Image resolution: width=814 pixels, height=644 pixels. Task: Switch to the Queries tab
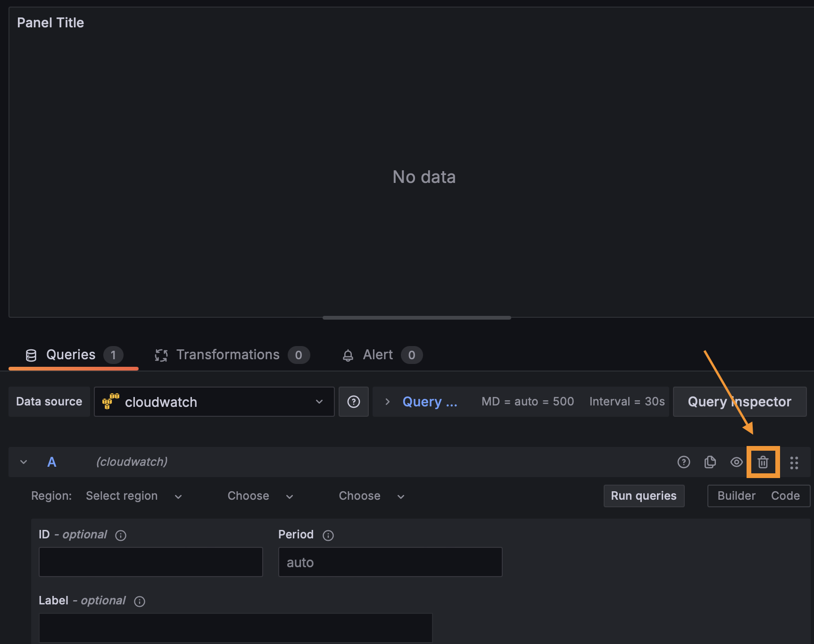(74, 355)
